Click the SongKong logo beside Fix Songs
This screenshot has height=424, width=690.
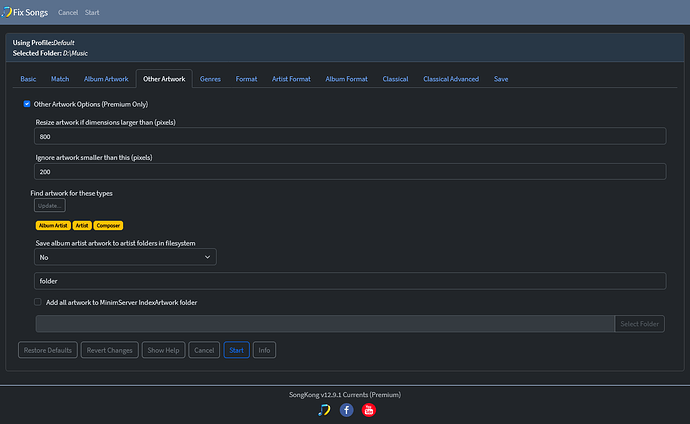(6, 12)
